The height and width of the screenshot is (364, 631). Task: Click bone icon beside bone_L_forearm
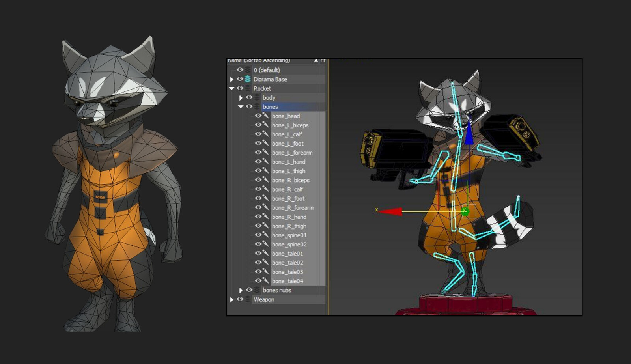(x=266, y=153)
